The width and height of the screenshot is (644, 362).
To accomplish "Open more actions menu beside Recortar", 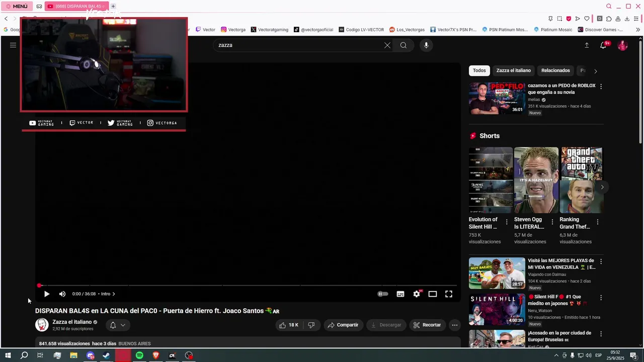I will (455, 325).
